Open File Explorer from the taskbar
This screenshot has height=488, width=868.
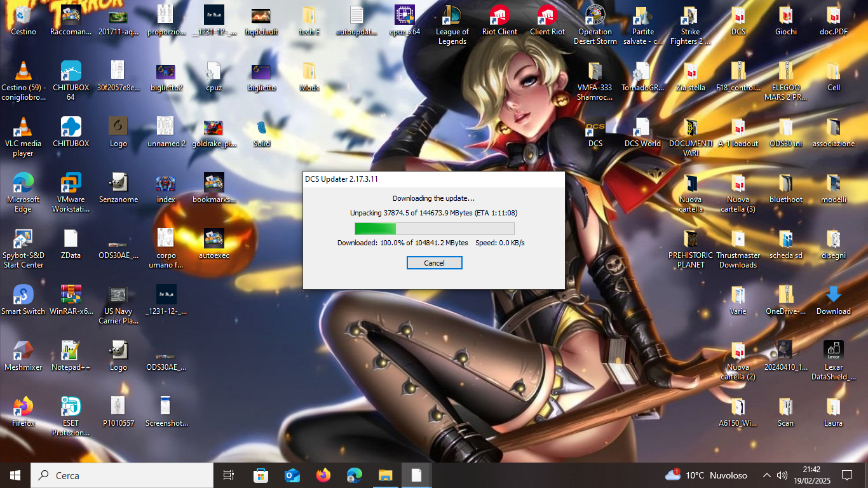(385, 475)
